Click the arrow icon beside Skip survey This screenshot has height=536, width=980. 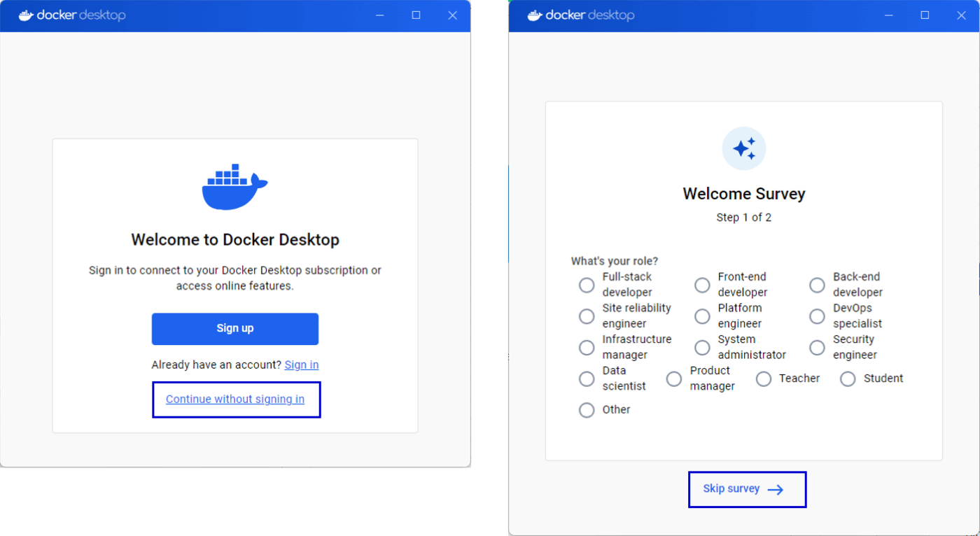[x=775, y=490]
